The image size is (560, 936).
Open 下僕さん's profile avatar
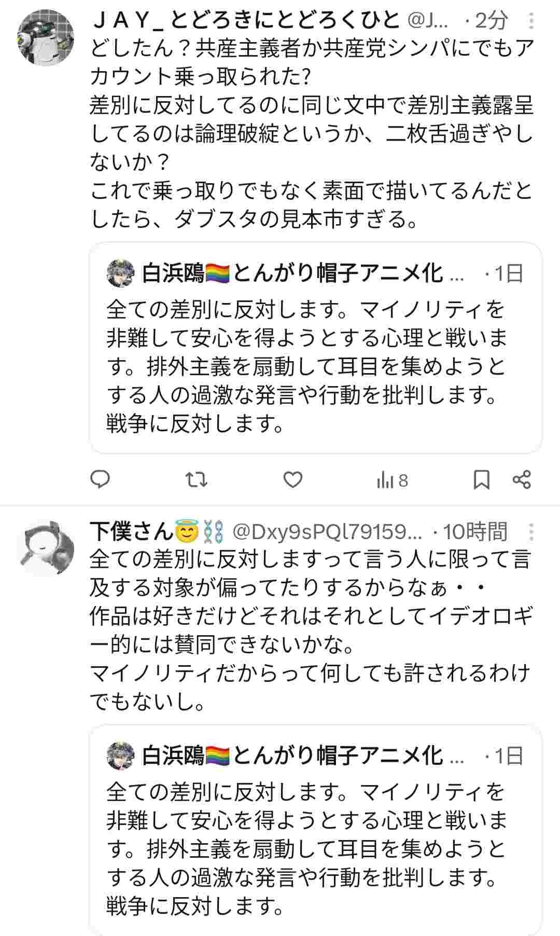coord(46,547)
